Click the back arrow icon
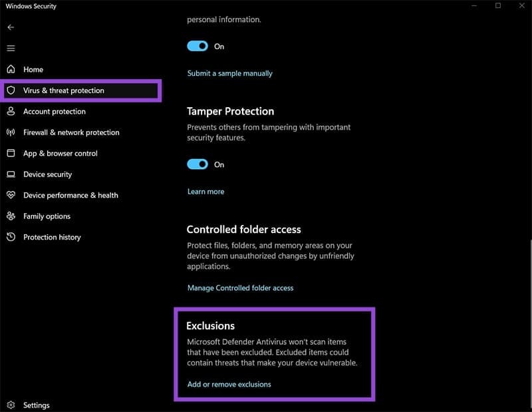This screenshot has height=412, width=532. tap(11, 27)
